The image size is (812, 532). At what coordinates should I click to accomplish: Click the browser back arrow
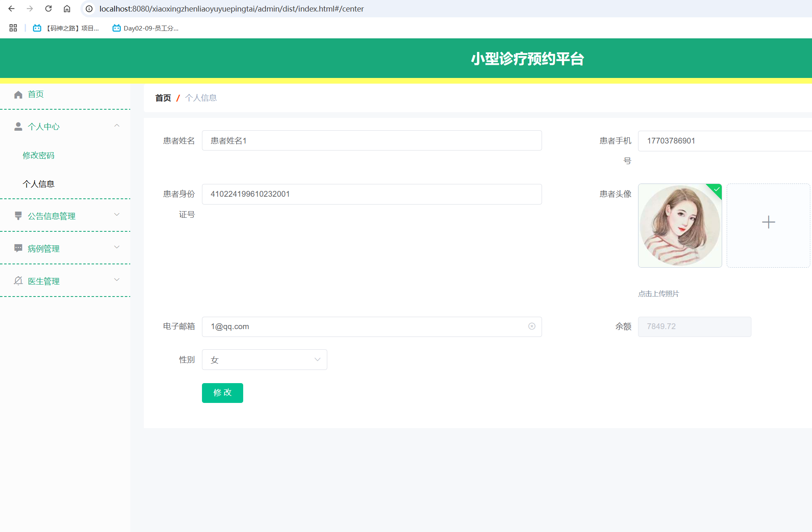click(x=12, y=9)
